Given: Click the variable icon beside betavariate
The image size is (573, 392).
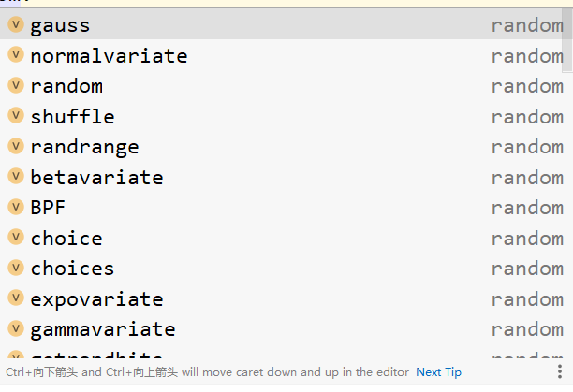Looking at the screenshot, I should [16, 177].
